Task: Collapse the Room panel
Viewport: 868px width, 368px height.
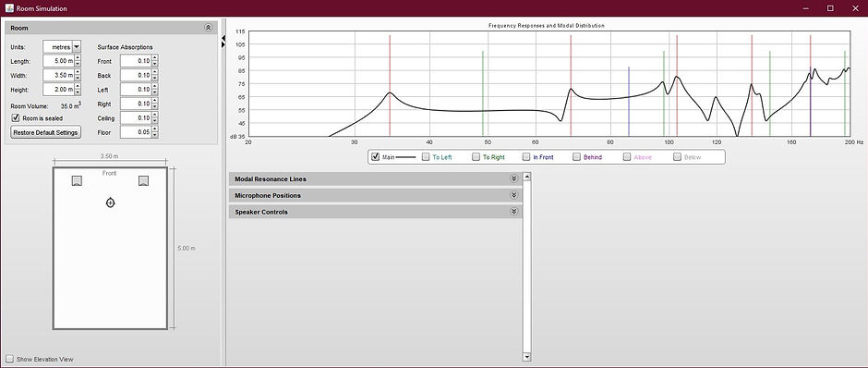Action: (x=208, y=28)
